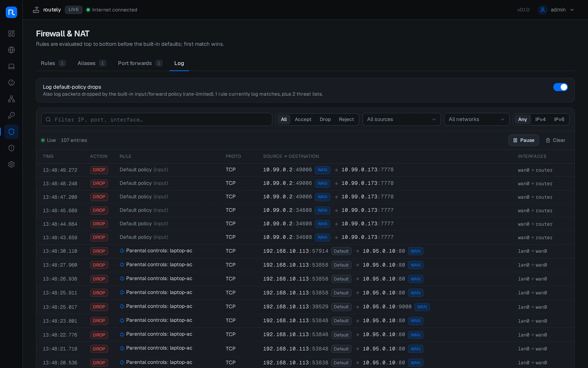Viewport: 588px width, 368px height.
Task: Click the trash icon next to Clear
Action: pos(548,140)
